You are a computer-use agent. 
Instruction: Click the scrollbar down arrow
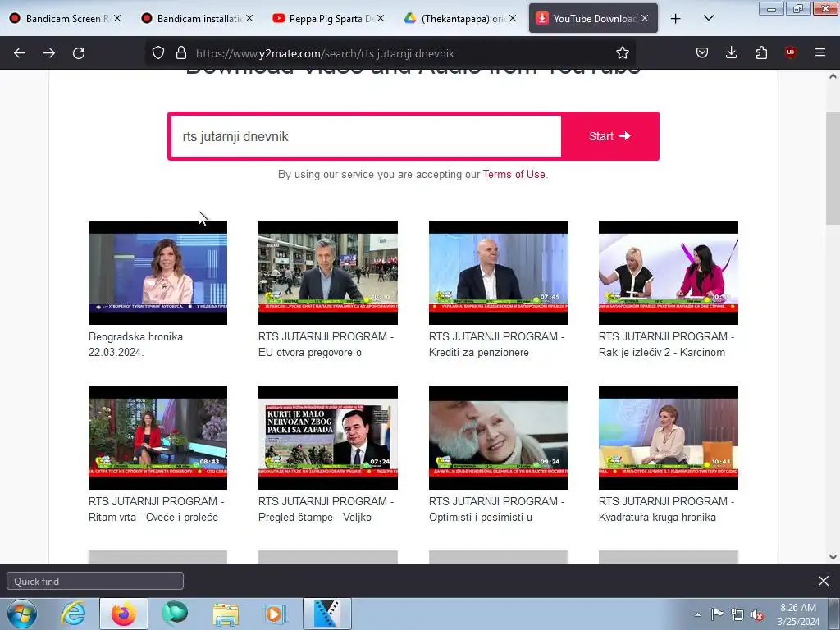(x=833, y=557)
